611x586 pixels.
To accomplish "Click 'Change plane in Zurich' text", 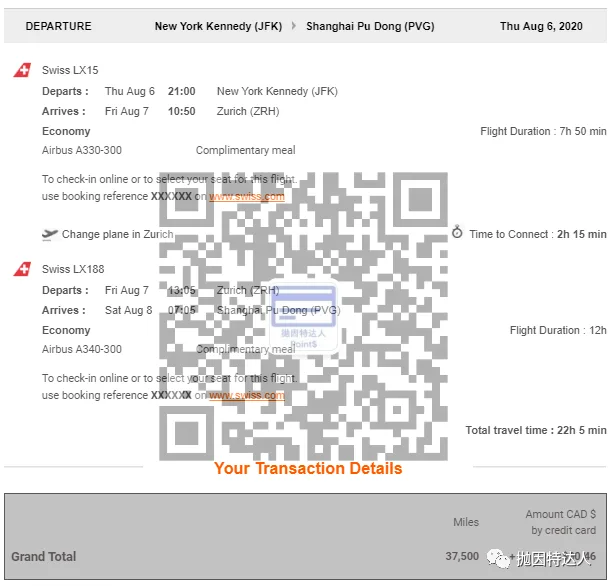I will 118,234.
